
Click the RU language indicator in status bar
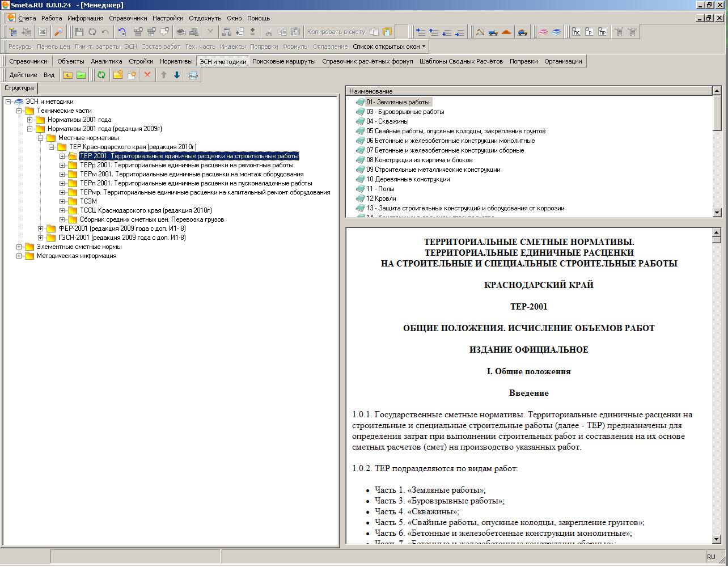point(711,557)
